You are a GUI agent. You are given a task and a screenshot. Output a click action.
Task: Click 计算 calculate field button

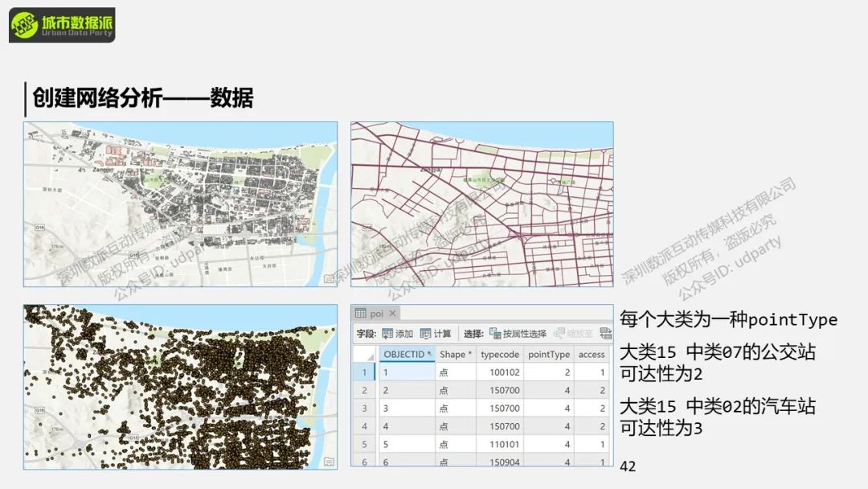(x=436, y=334)
